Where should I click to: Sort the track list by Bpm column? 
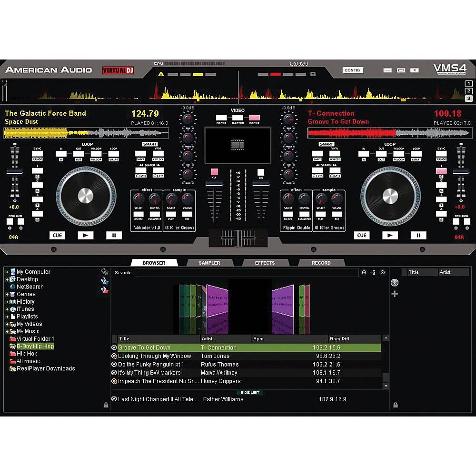pos(290,338)
